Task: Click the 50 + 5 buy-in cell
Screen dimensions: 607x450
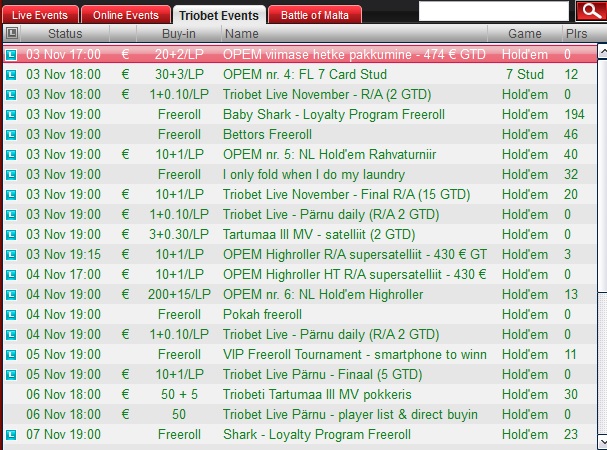Action: (x=179, y=394)
